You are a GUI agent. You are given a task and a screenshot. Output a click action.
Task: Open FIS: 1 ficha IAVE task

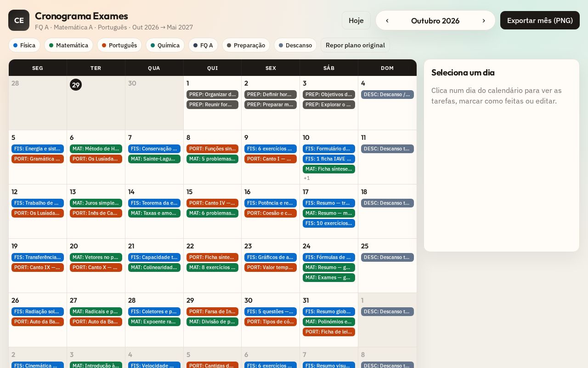click(x=329, y=159)
